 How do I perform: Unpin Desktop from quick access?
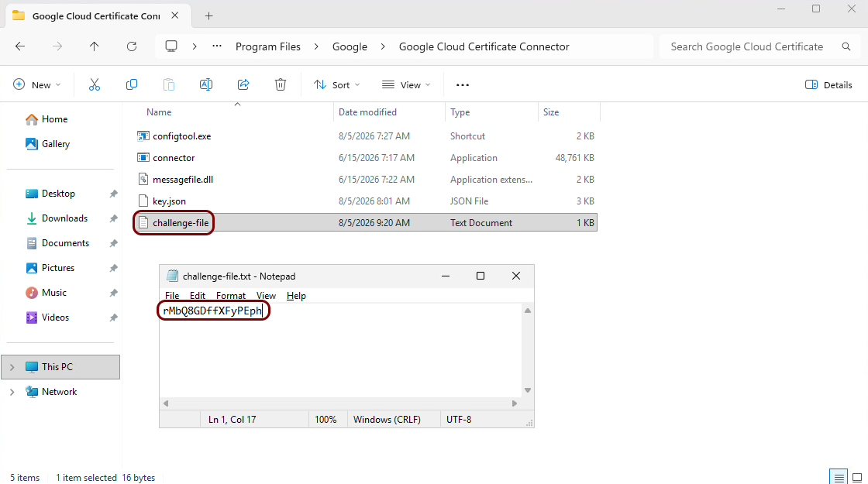click(113, 194)
